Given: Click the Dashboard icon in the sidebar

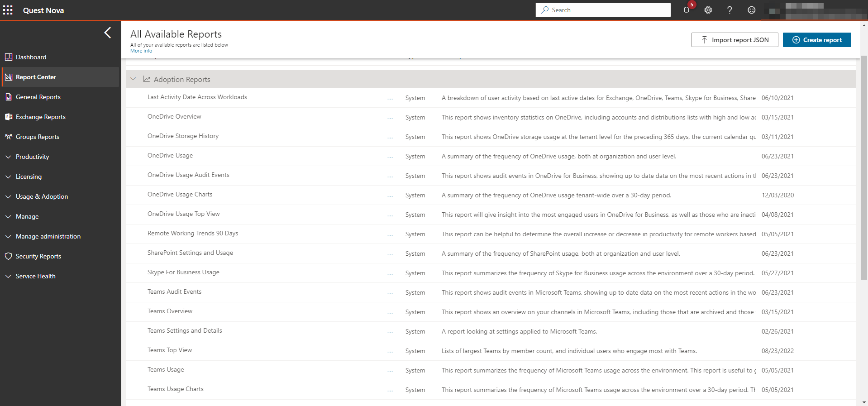Looking at the screenshot, I should point(8,57).
